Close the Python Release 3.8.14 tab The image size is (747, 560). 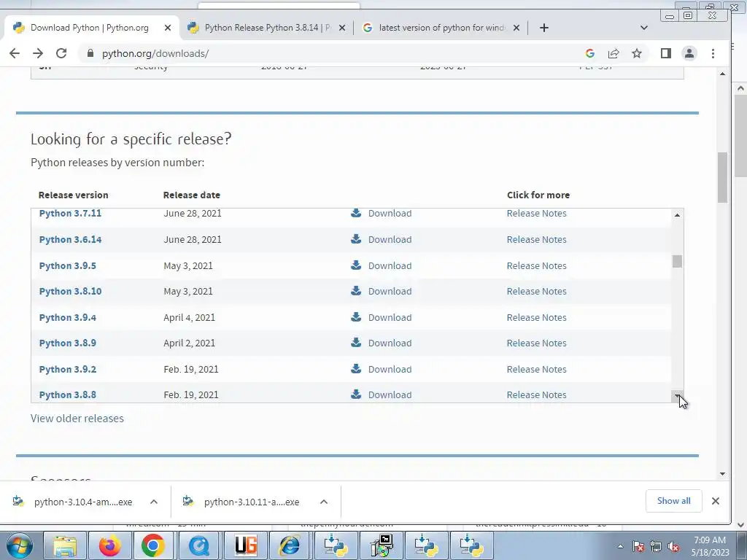tap(342, 28)
